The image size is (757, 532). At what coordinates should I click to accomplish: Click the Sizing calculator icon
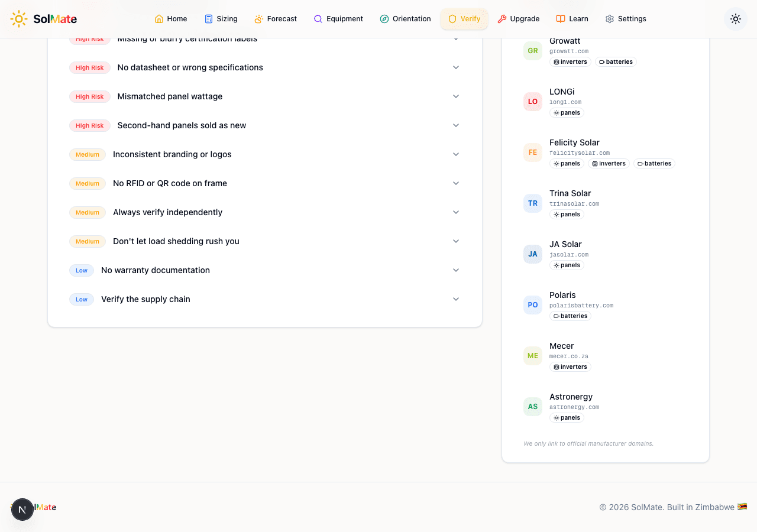click(209, 19)
